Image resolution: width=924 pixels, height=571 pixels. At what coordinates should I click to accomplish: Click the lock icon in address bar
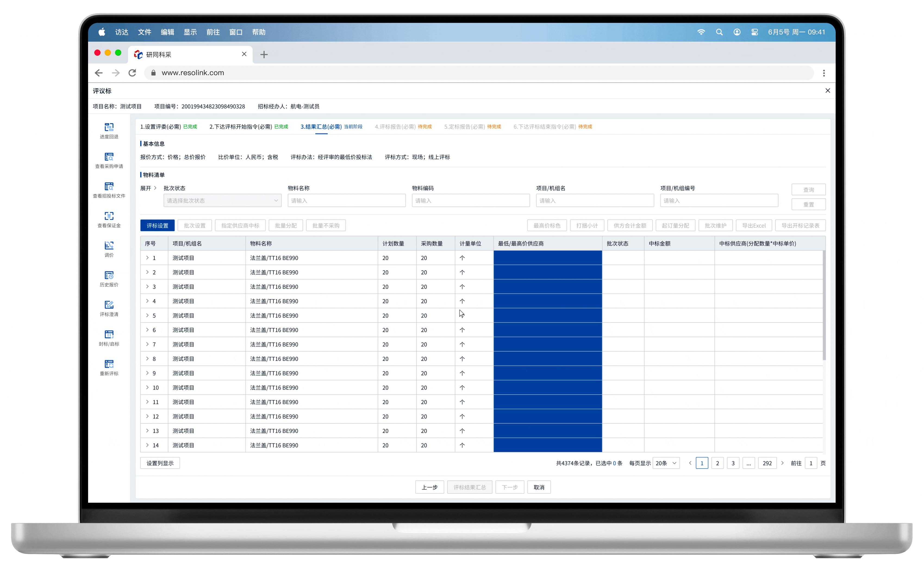click(153, 73)
